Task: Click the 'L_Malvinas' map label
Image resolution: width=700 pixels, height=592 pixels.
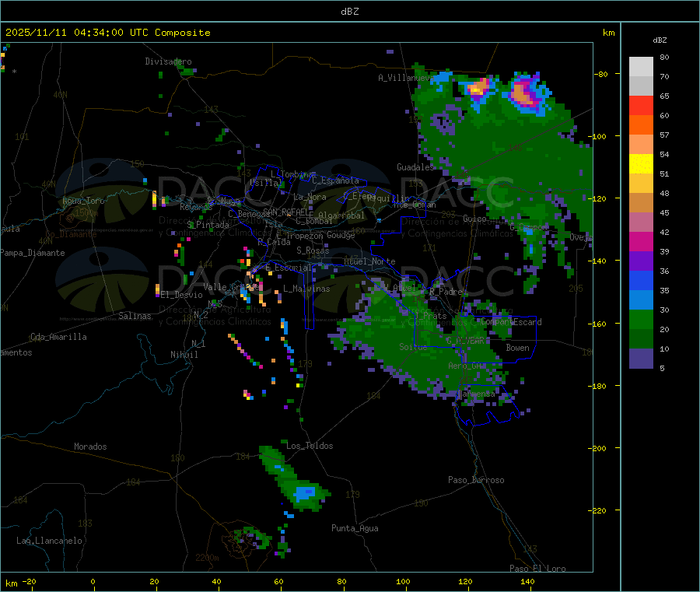Action: click(x=306, y=289)
